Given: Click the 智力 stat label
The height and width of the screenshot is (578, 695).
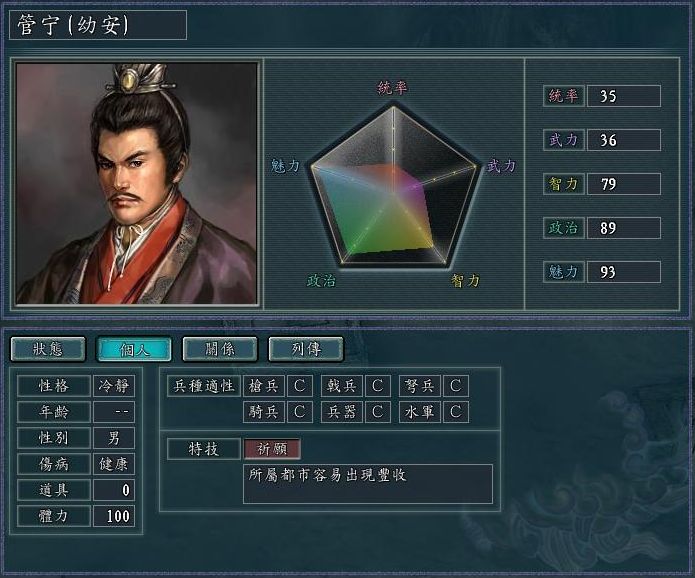Looking at the screenshot, I should (563, 184).
